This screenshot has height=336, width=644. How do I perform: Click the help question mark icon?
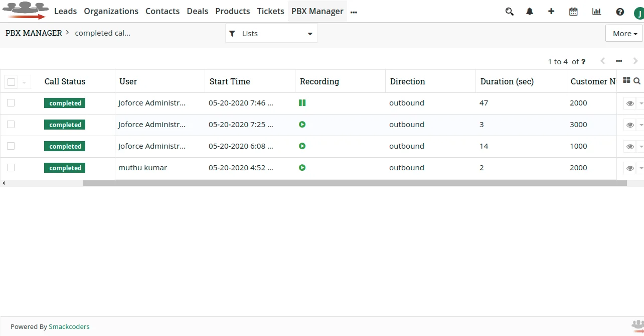click(620, 11)
